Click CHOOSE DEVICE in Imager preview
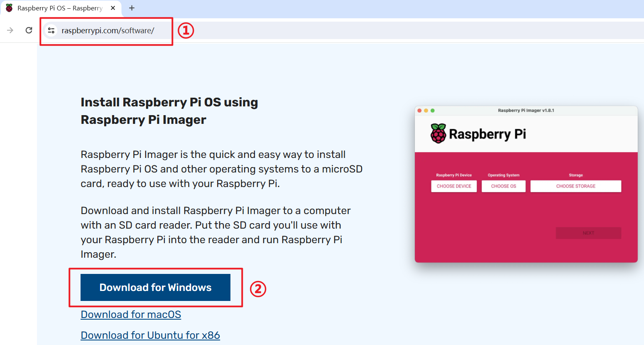 [454, 186]
